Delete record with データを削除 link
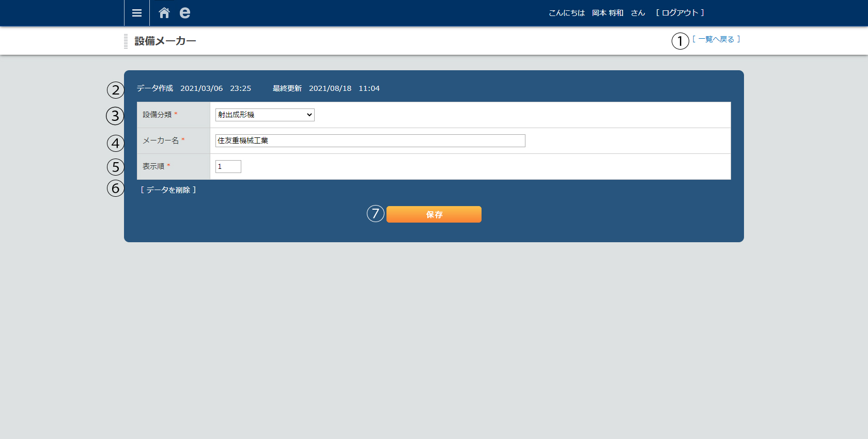The width and height of the screenshot is (868, 439). click(168, 190)
